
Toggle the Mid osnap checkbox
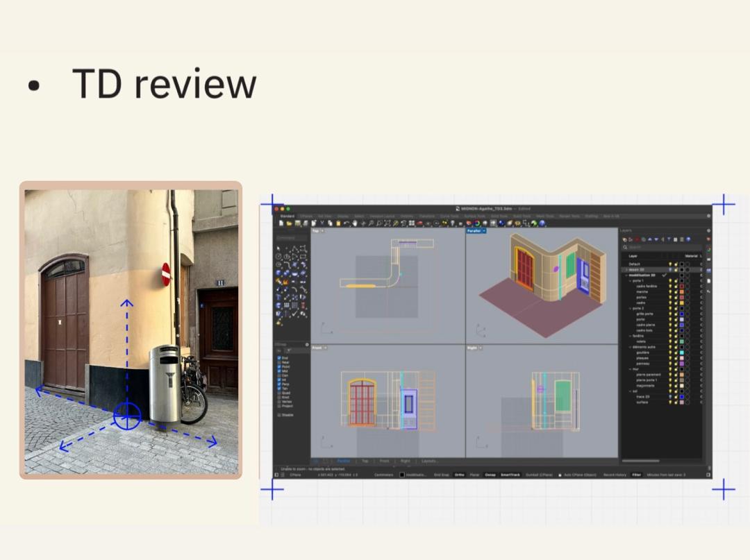[x=279, y=371]
